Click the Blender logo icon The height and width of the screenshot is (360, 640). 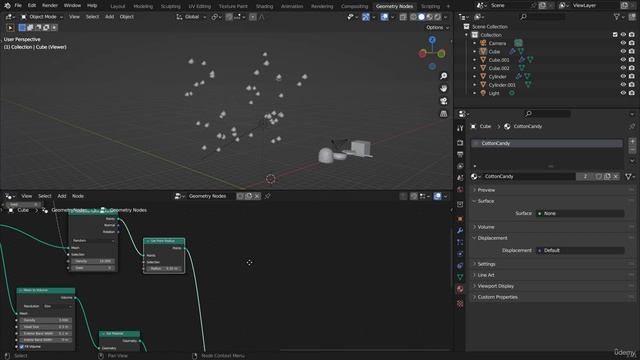click(7, 6)
